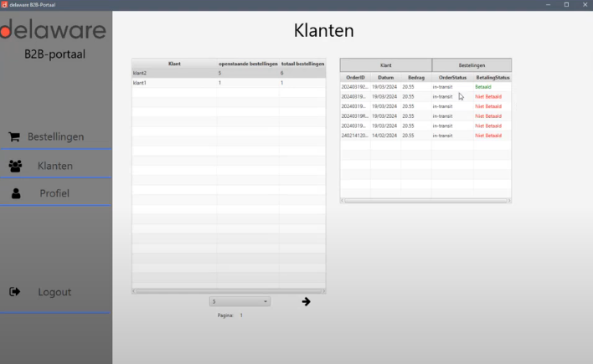Click the delaware app icon in title bar

pos(5,5)
